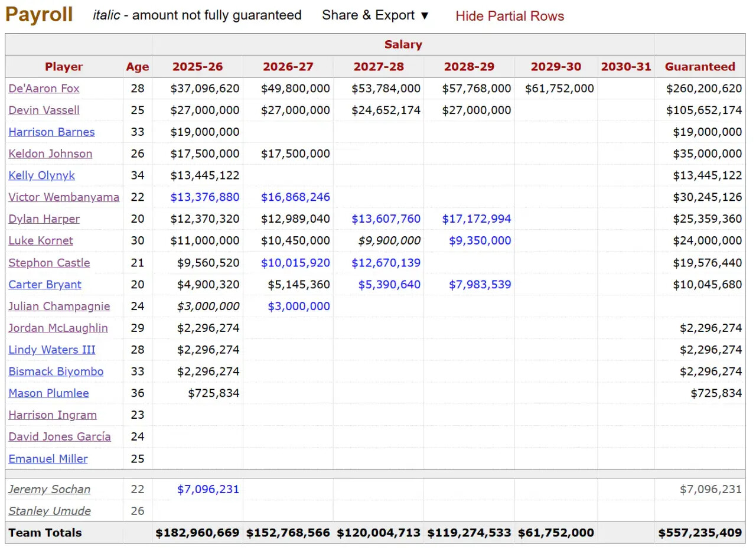Click the $119,274,533 team total
Image resolution: width=756 pixels, height=554 pixels.
(x=469, y=533)
